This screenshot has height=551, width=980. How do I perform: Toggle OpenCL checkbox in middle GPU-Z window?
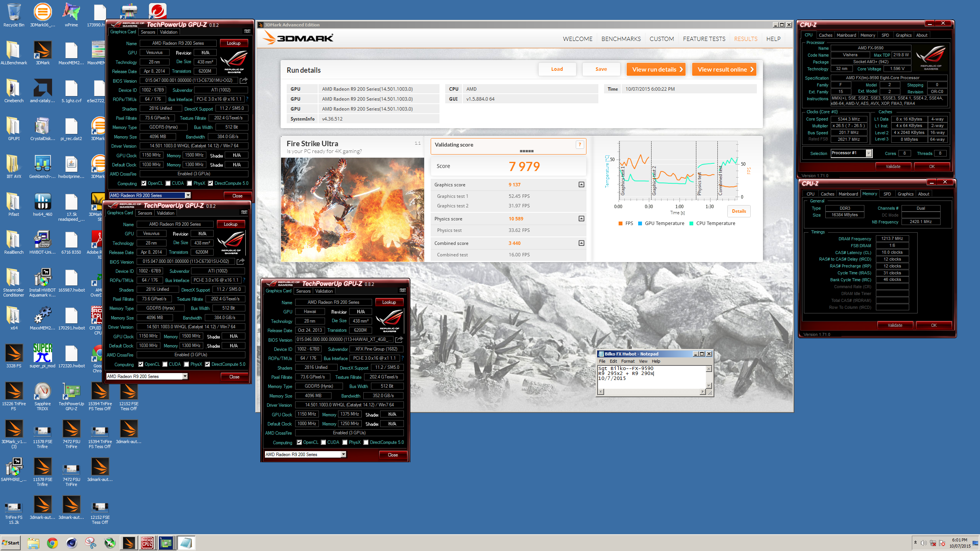(x=141, y=364)
